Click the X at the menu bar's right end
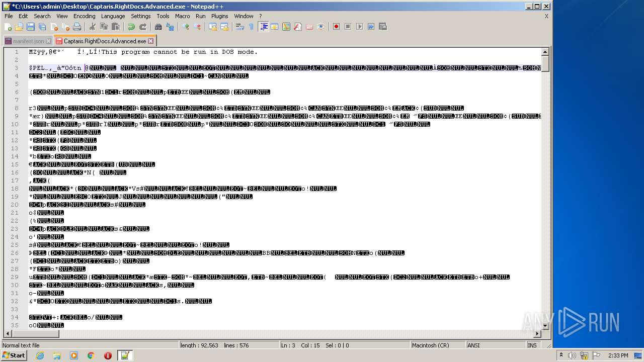The width and height of the screenshot is (644, 362). coord(546,16)
